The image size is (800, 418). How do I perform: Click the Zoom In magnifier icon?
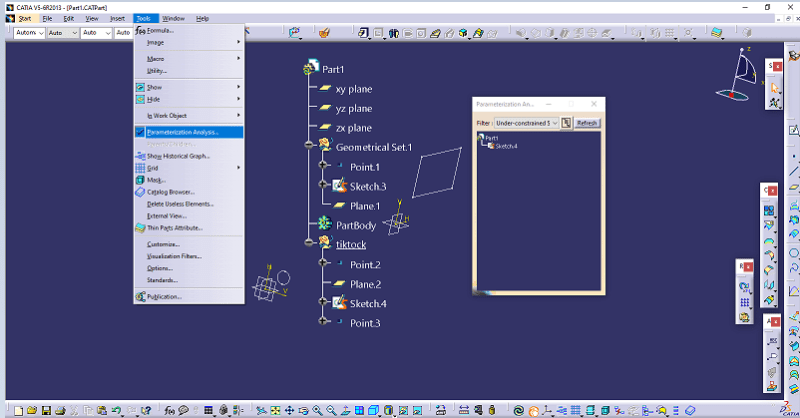pyautogui.click(x=317, y=410)
